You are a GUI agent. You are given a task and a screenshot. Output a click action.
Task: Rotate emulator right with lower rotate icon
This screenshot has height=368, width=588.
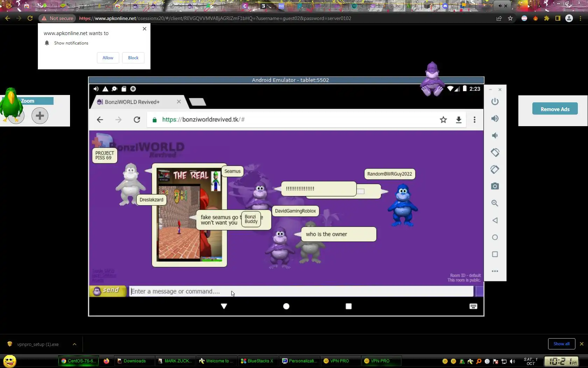coord(495,169)
